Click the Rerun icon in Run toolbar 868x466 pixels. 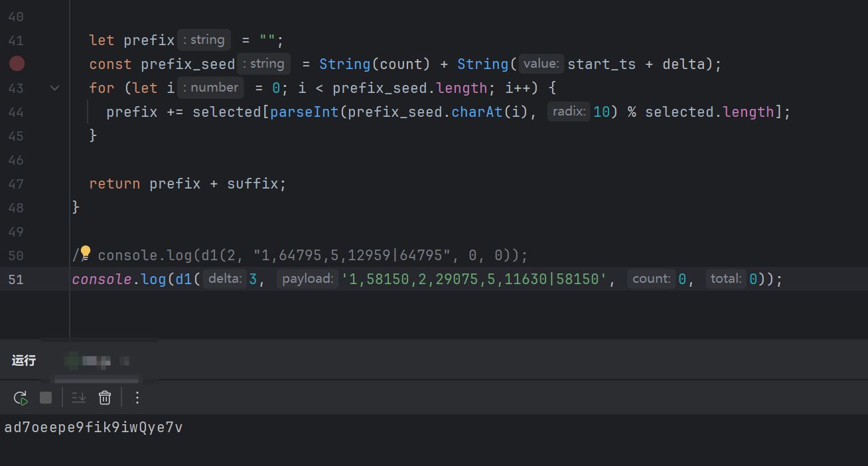point(21,398)
